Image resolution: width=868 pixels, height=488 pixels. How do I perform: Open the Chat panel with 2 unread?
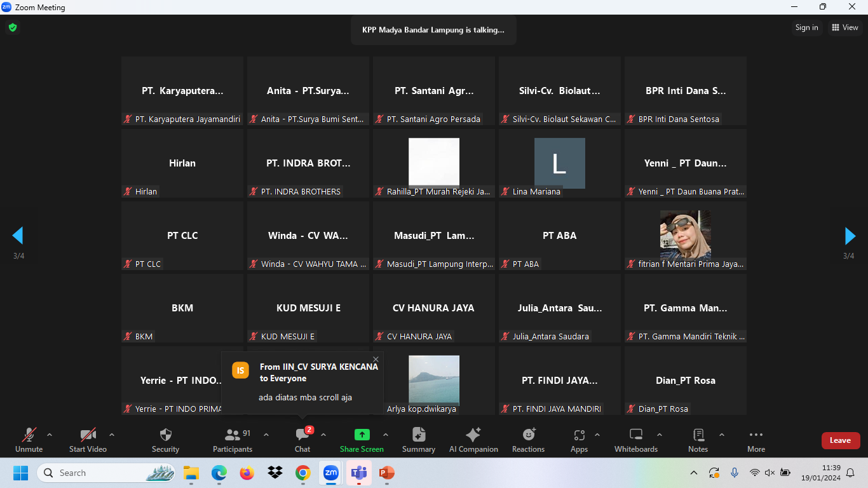point(302,440)
